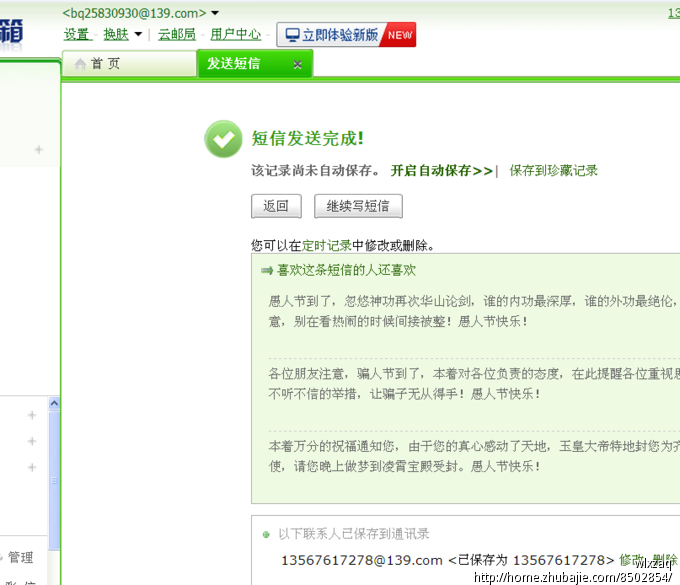Image resolution: width=680 pixels, height=585 pixels.
Task: Expand the account dropdown next to bq25830930@139.com
Action: (215, 13)
